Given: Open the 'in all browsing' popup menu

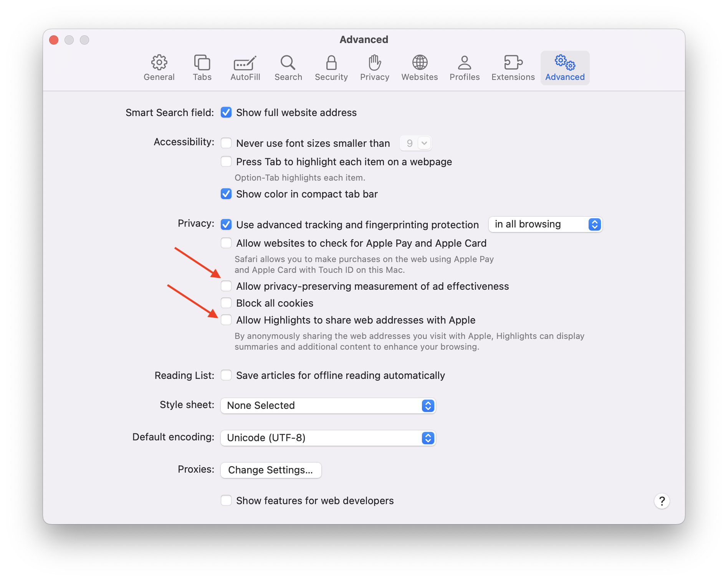Looking at the screenshot, I should [x=545, y=224].
